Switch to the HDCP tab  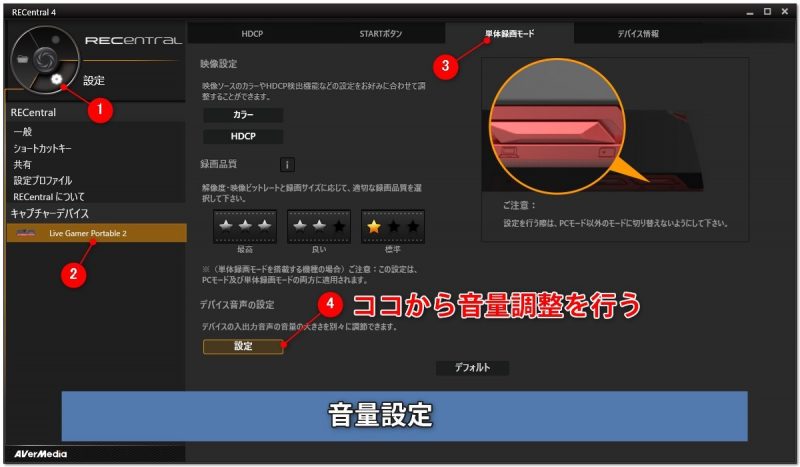[252, 34]
